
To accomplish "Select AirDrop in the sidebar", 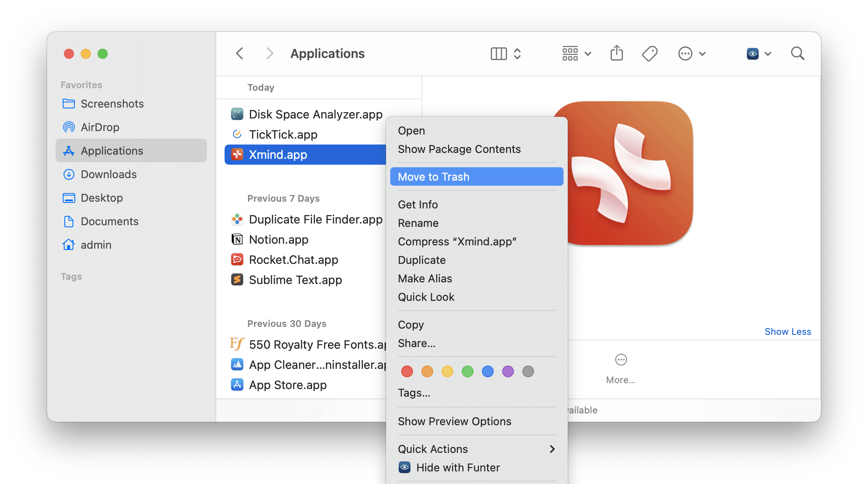I will pyautogui.click(x=131, y=127).
